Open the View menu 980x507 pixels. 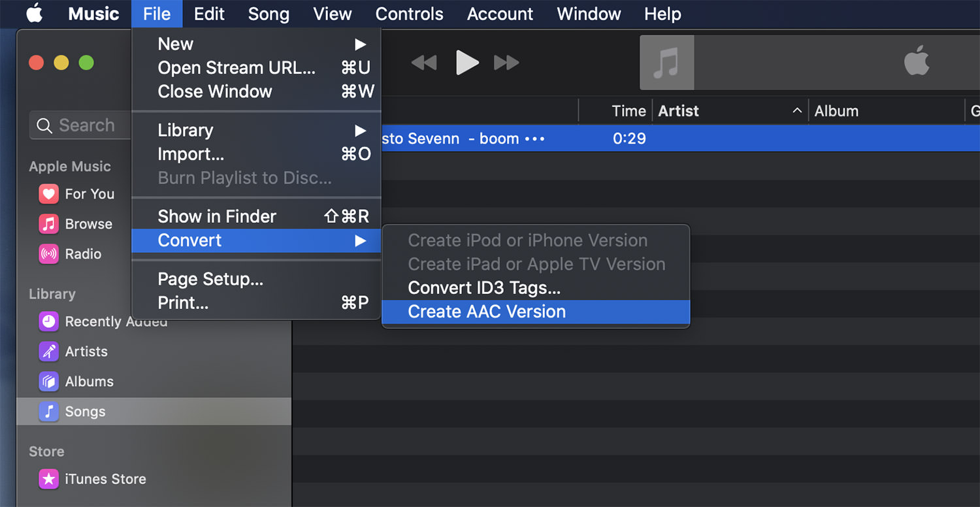[333, 14]
